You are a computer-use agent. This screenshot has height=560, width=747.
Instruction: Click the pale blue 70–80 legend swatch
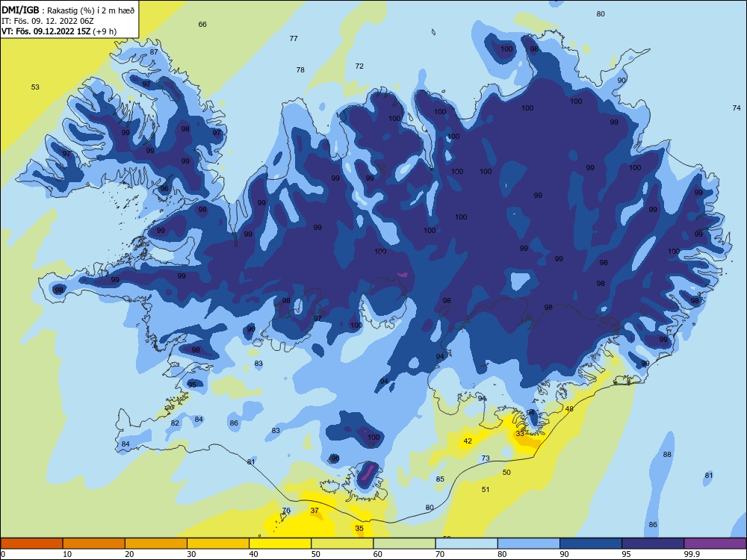point(466,544)
